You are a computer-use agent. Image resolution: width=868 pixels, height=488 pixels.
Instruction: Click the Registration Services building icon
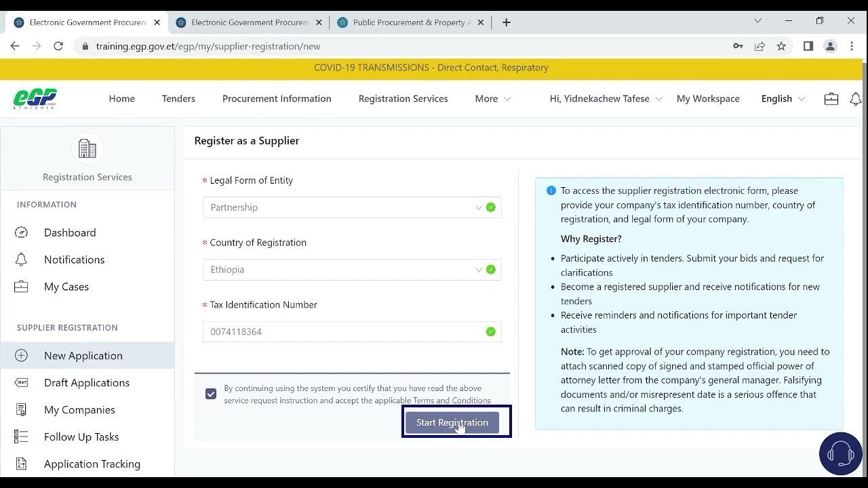pyautogui.click(x=87, y=148)
